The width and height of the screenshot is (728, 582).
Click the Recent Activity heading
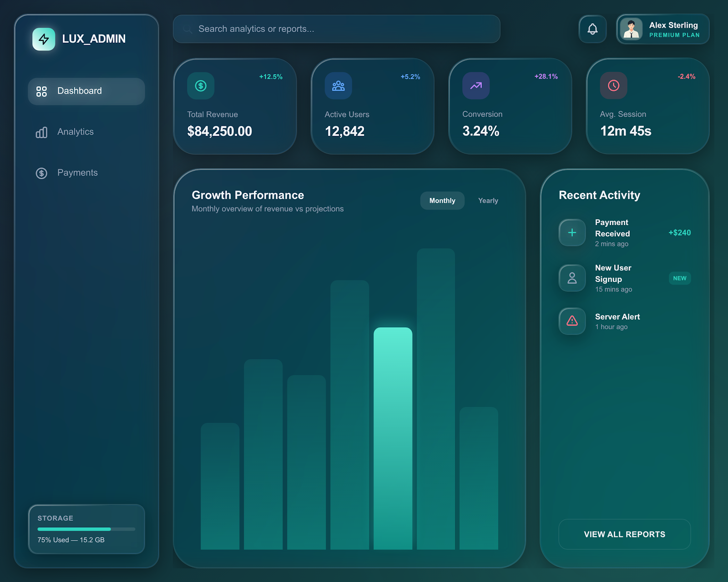tap(599, 195)
